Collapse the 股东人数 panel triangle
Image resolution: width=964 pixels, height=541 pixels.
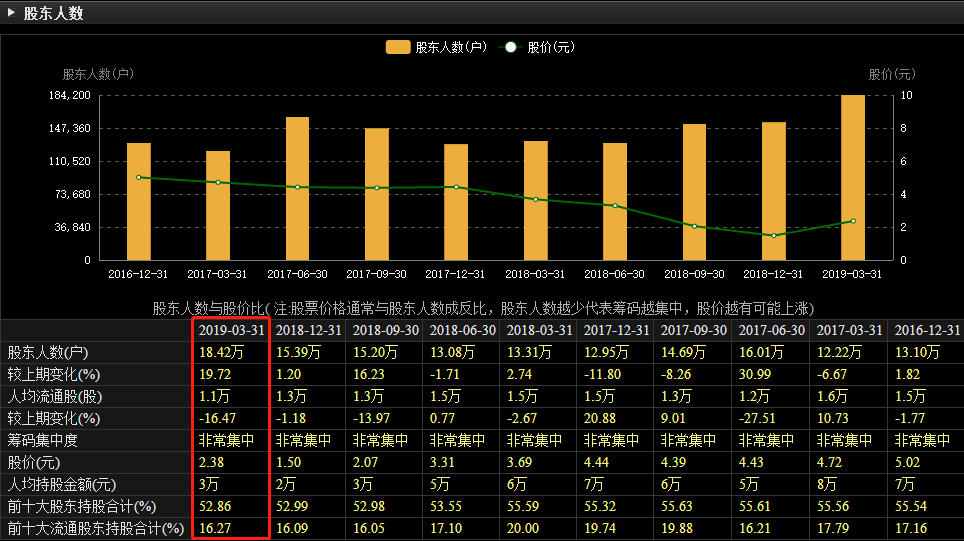click(12, 13)
